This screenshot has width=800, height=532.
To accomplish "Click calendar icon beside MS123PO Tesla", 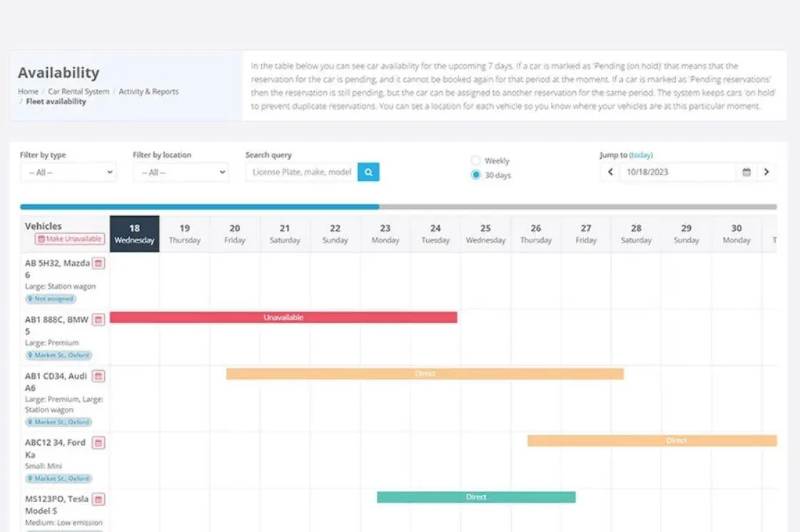I will coord(98,499).
